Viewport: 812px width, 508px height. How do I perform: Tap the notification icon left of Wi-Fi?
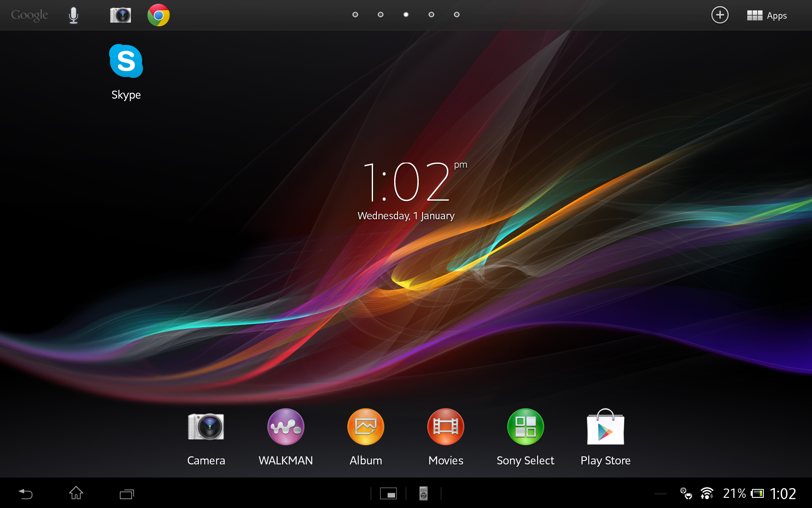point(686,494)
